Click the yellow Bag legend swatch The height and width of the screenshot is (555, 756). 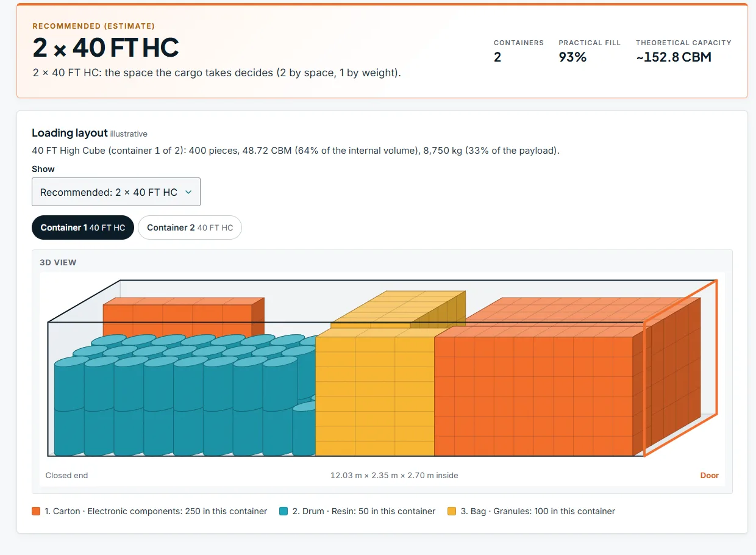pos(452,511)
